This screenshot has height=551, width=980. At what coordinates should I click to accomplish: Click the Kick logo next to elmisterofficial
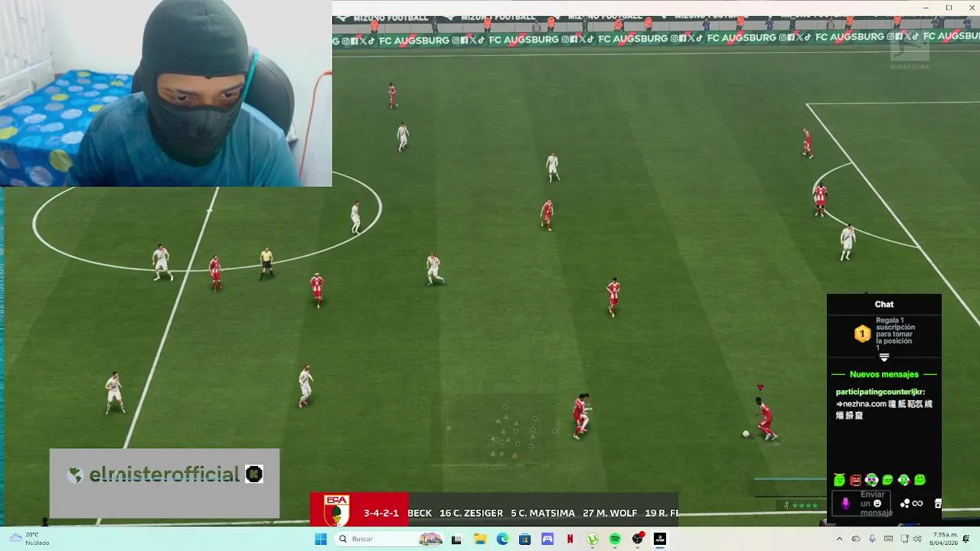pos(254,474)
